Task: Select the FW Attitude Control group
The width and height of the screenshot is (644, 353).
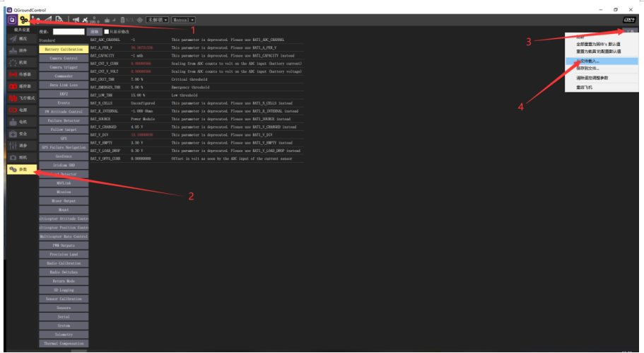Action: [64, 112]
